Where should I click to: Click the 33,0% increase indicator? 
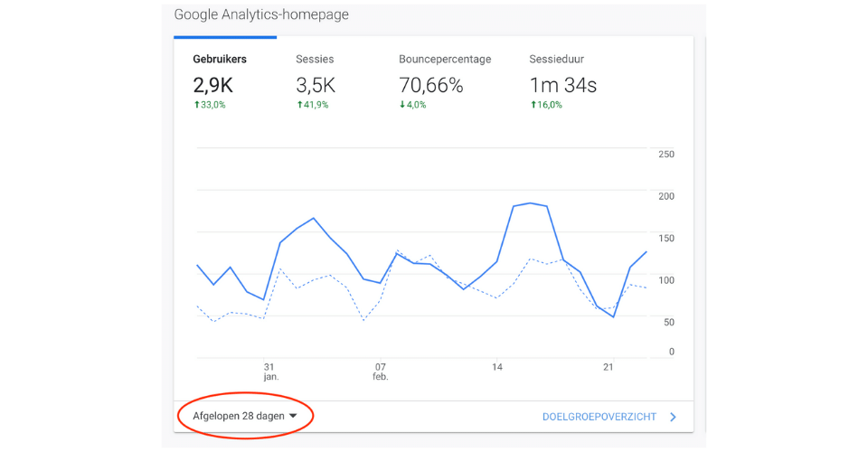click(x=209, y=105)
